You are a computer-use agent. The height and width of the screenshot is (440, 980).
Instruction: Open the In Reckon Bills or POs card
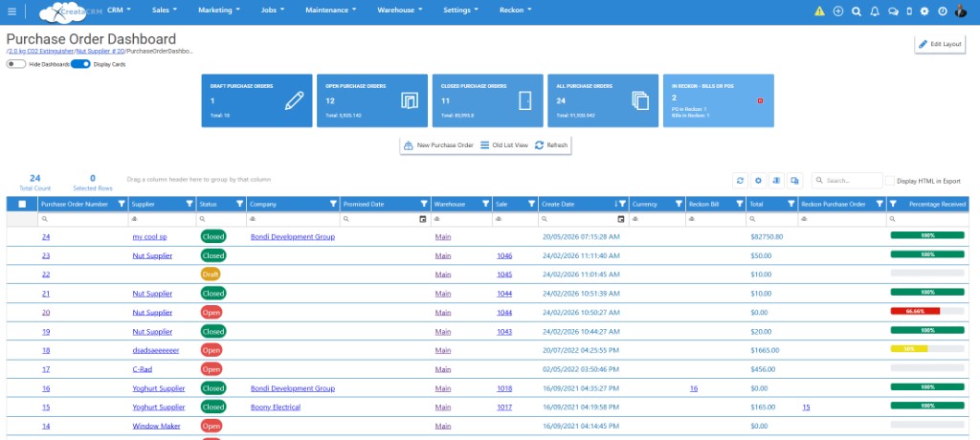[719, 100]
